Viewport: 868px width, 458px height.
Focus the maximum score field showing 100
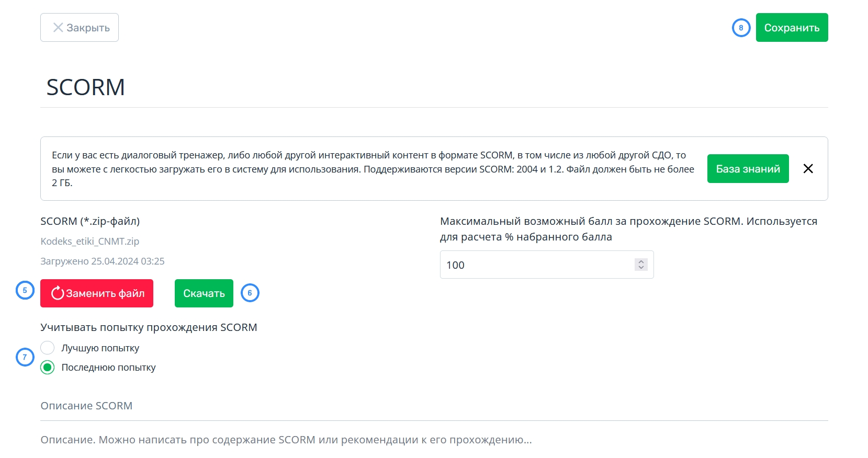point(547,265)
